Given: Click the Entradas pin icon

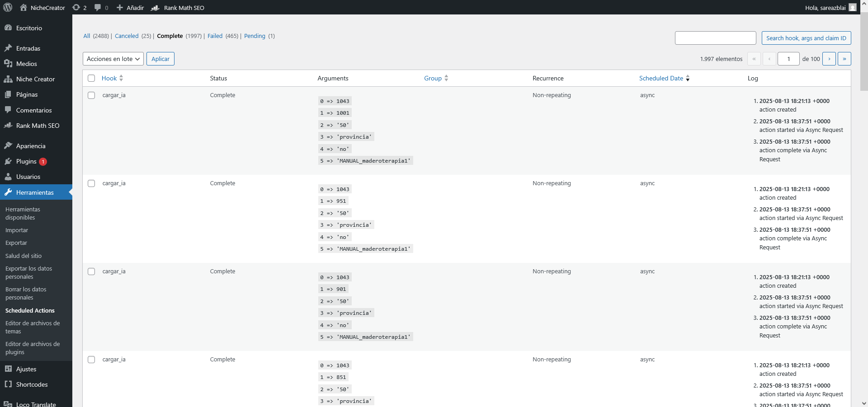Looking at the screenshot, I should 8,48.
